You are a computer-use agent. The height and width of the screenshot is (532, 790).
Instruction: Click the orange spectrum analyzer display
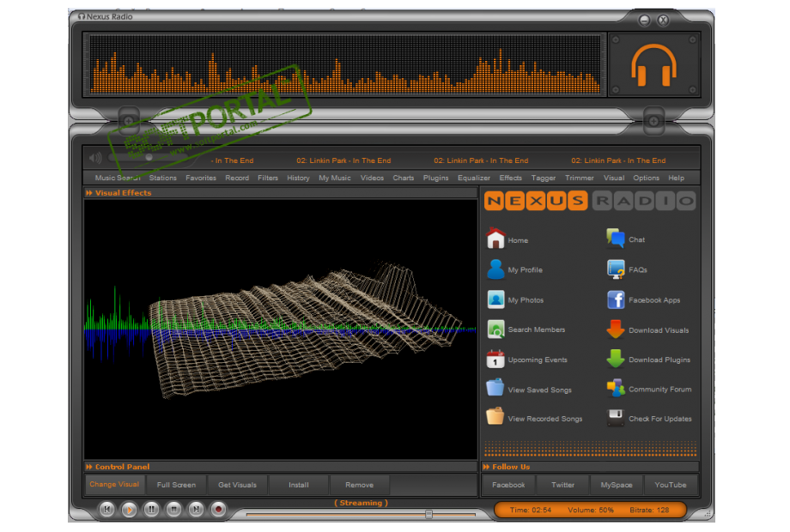click(x=345, y=64)
